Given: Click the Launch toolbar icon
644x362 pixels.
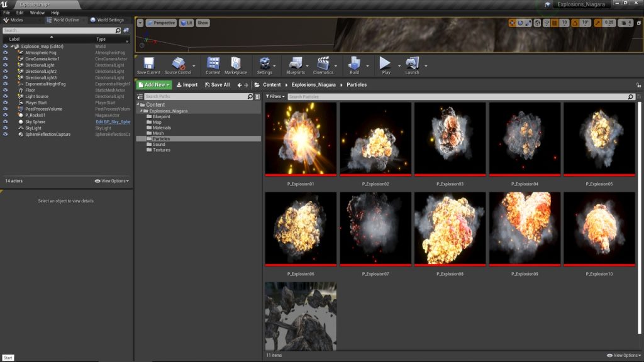Looking at the screenshot, I should pyautogui.click(x=412, y=64).
